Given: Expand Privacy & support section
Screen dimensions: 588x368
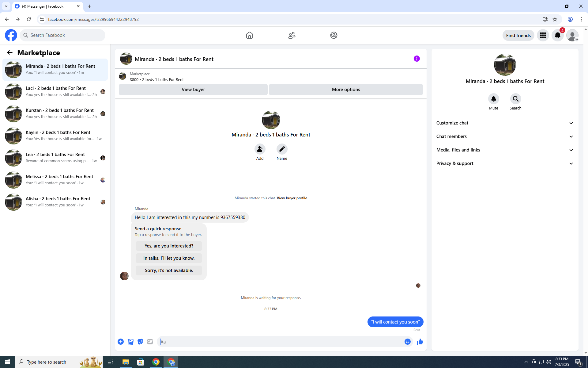Looking at the screenshot, I should pos(504,163).
